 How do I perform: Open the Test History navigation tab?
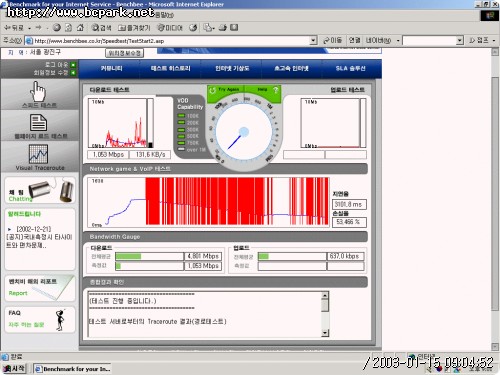click(x=171, y=68)
